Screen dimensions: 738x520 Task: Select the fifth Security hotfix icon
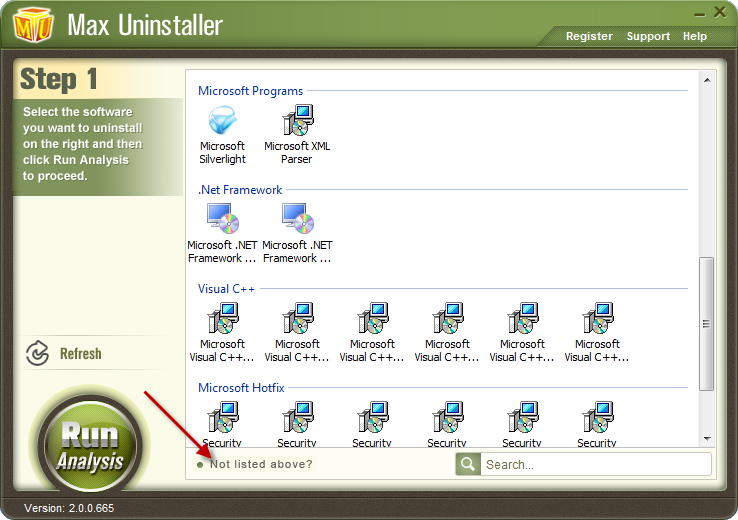coord(522,417)
